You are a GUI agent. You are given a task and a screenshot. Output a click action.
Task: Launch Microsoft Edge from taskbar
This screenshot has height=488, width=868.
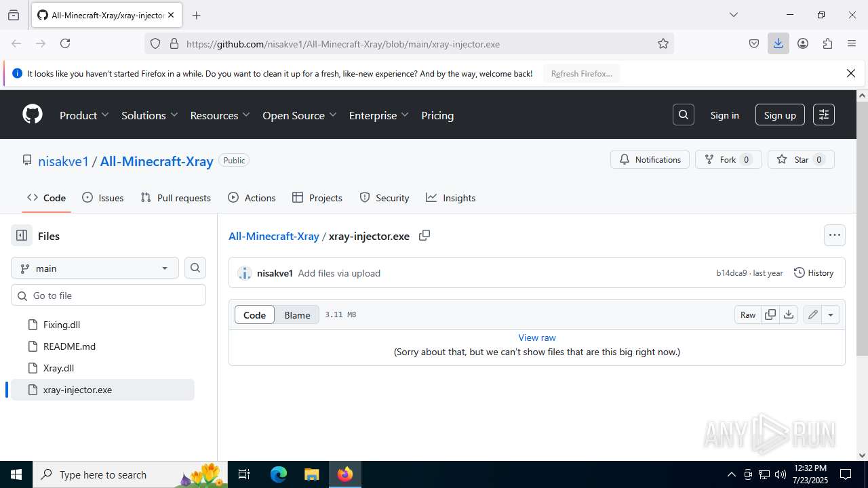click(279, 474)
